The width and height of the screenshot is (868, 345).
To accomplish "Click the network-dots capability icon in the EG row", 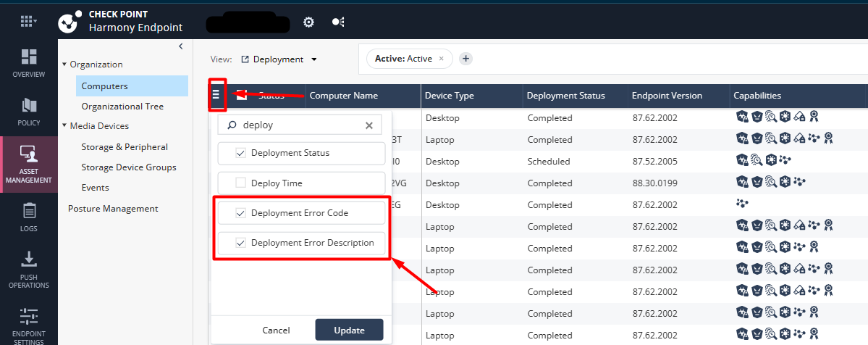I will point(742,204).
